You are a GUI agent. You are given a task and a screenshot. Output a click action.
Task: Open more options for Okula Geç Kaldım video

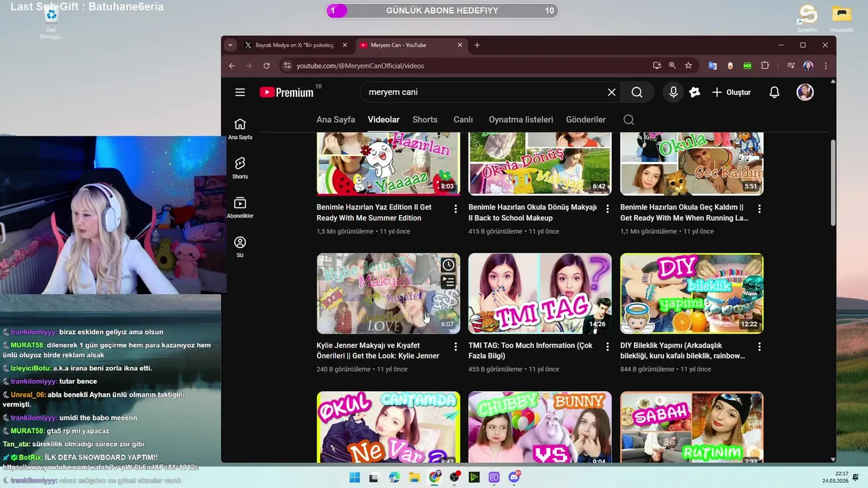pos(759,209)
